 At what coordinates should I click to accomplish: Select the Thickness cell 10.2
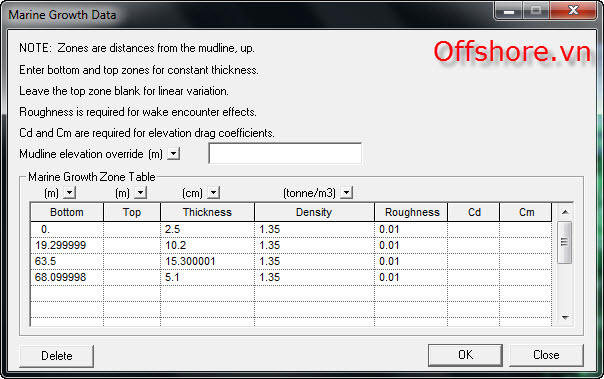click(207, 245)
